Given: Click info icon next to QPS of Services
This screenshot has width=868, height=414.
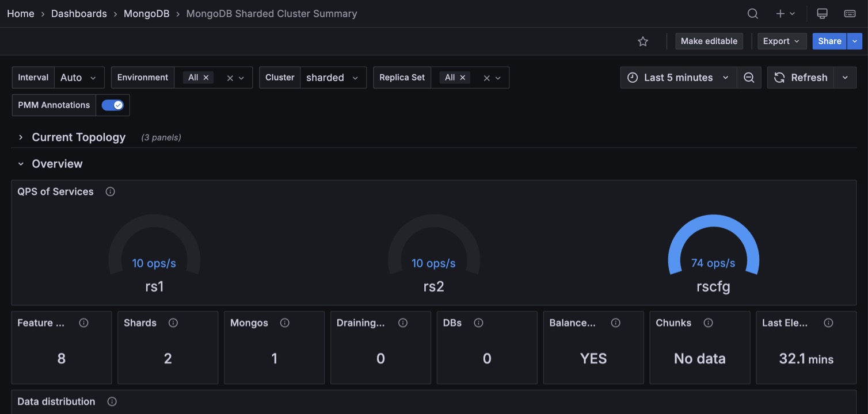Looking at the screenshot, I should point(111,191).
